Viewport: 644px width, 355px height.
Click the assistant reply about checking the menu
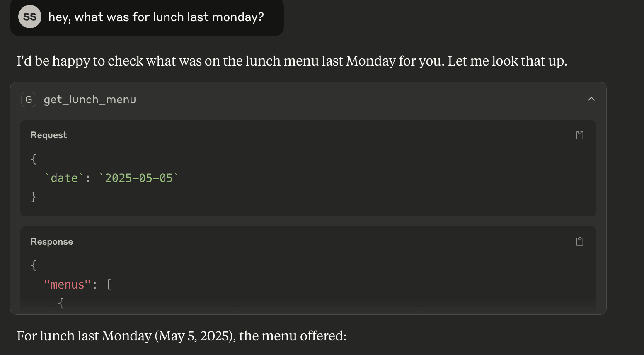tap(292, 61)
